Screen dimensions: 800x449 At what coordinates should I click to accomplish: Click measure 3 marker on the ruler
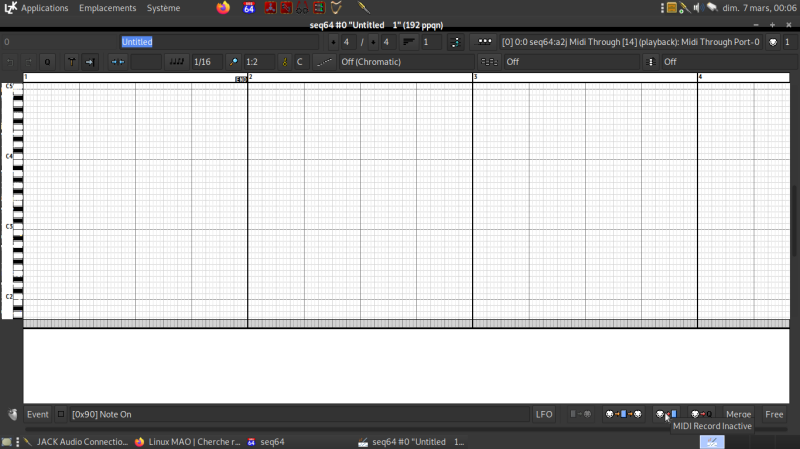[x=476, y=77]
